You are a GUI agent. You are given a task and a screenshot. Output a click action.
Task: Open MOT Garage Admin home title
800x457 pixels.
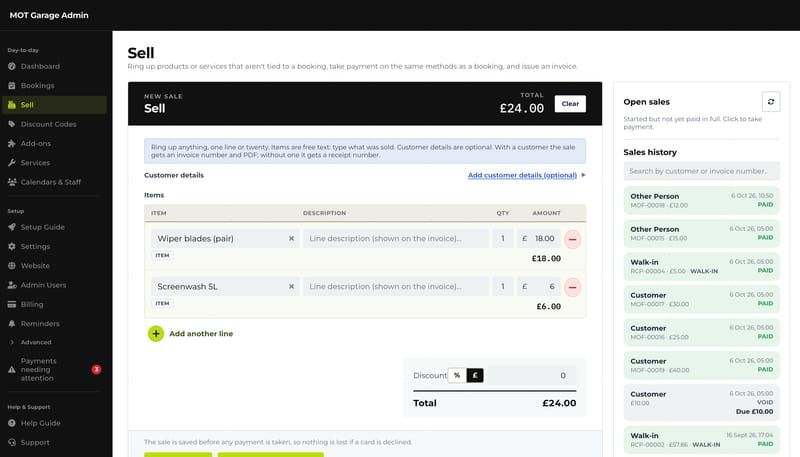coord(49,15)
